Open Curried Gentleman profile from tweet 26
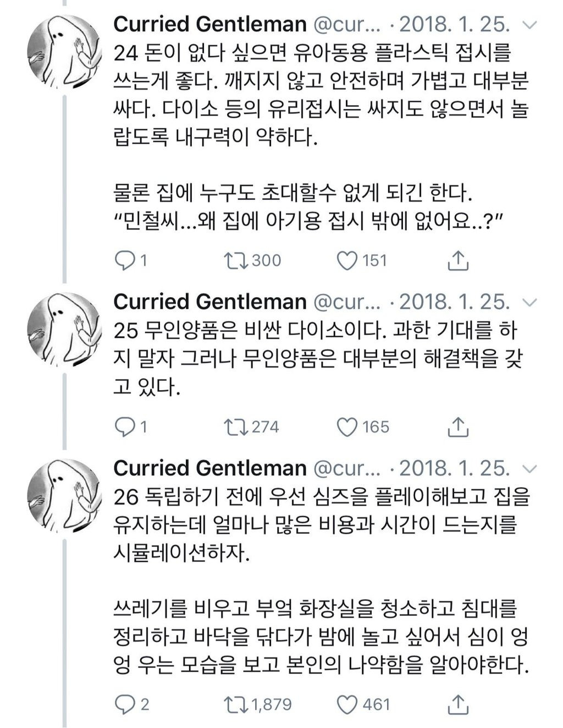563x728 pixels. (209, 468)
